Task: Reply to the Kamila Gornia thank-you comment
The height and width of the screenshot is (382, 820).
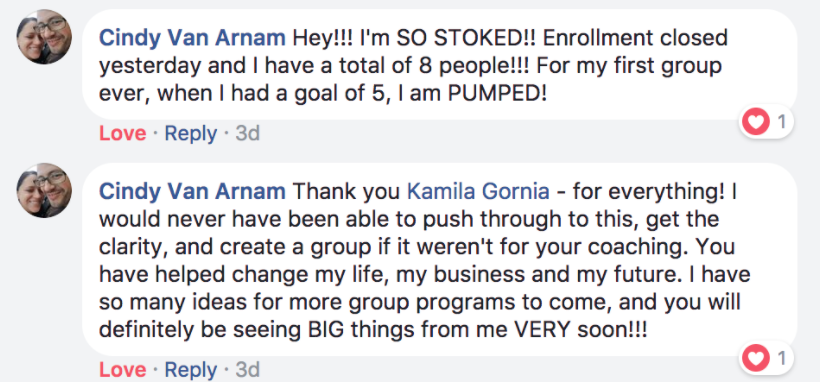Action: pyautogui.click(x=190, y=370)
